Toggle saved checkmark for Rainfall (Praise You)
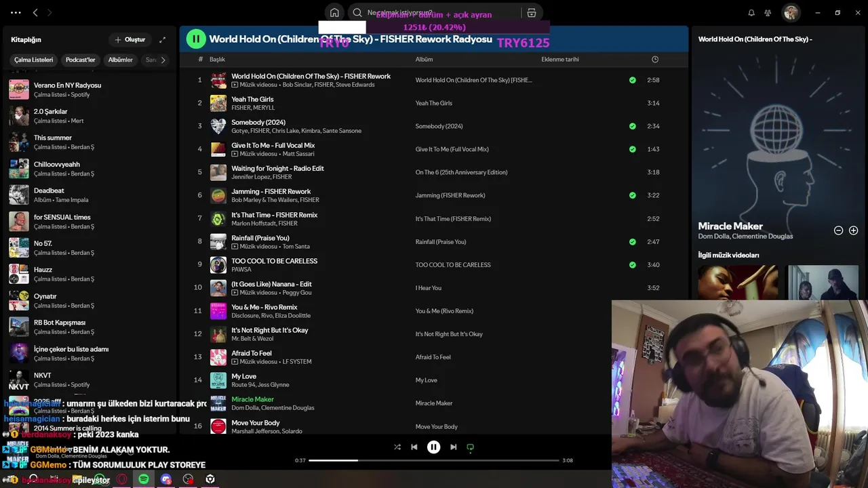The width and height of the screenshot is (868, 488). [x=633, y=241]
